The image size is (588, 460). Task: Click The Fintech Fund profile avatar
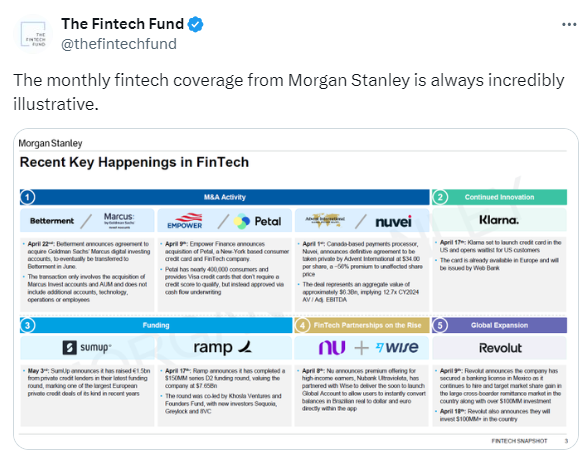point(33,34)
